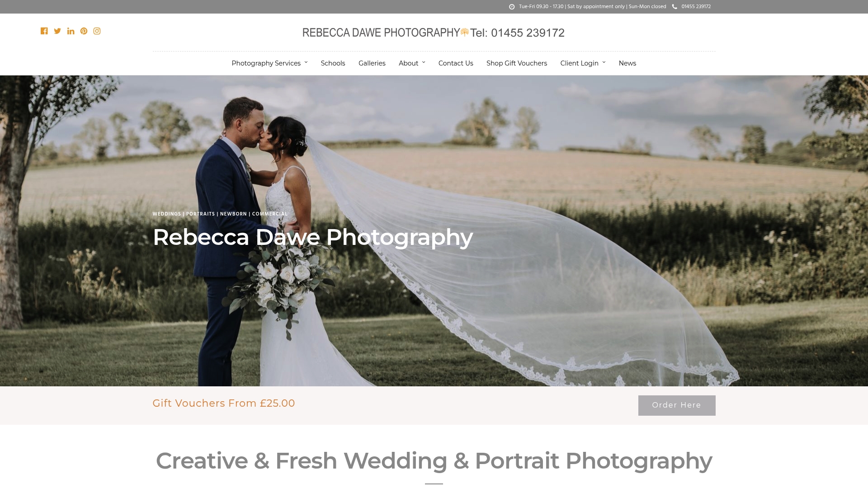The width and height of the screenshot is (868, 488).
Task: Expand the Client Login dropdown
Action: pyautogui.click(x=583, y=63)
